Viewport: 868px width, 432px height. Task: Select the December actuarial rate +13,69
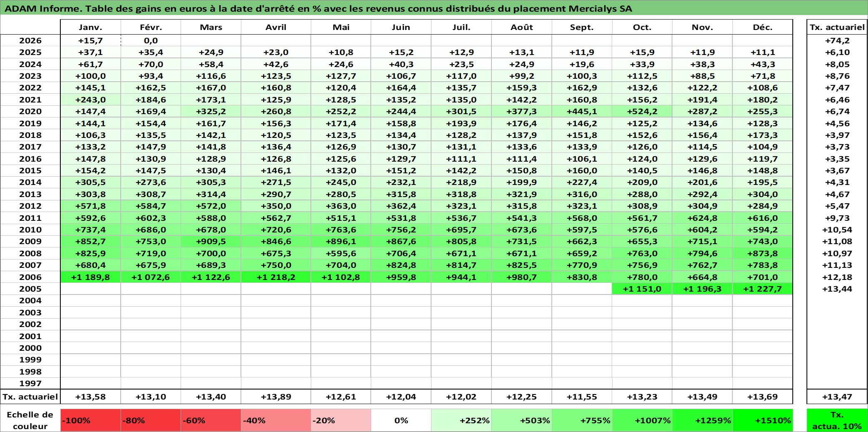point(762,397)
